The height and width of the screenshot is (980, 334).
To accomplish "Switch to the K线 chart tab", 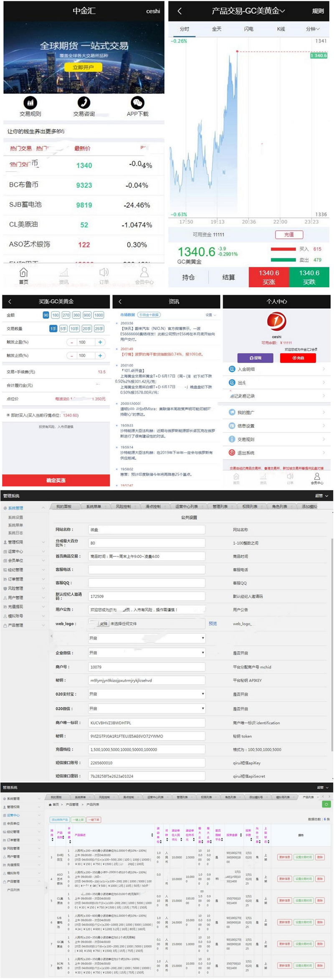I will click(281, 29).
